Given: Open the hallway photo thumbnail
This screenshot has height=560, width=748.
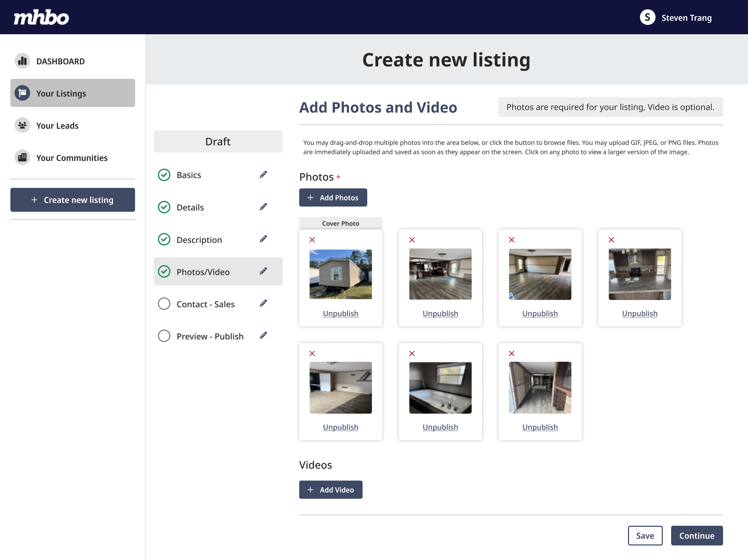Looking at the screenshot, I should coord(540,388).
